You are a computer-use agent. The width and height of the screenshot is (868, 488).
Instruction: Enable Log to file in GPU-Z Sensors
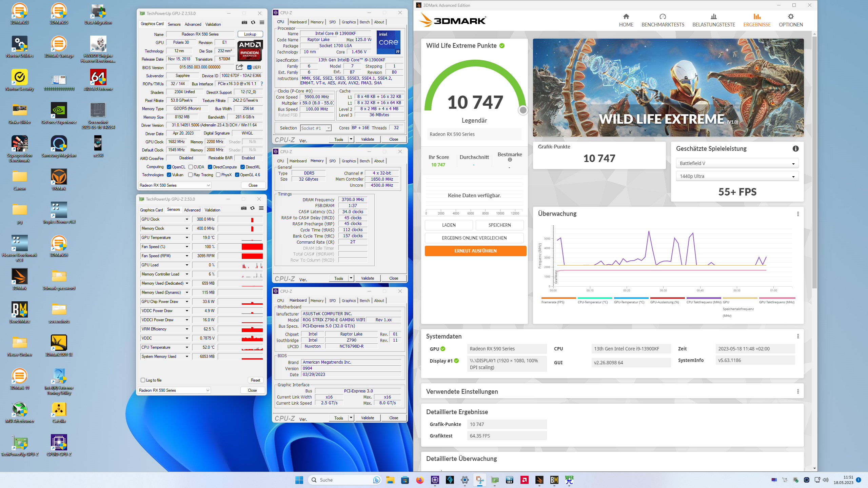[x=143, y=380]
